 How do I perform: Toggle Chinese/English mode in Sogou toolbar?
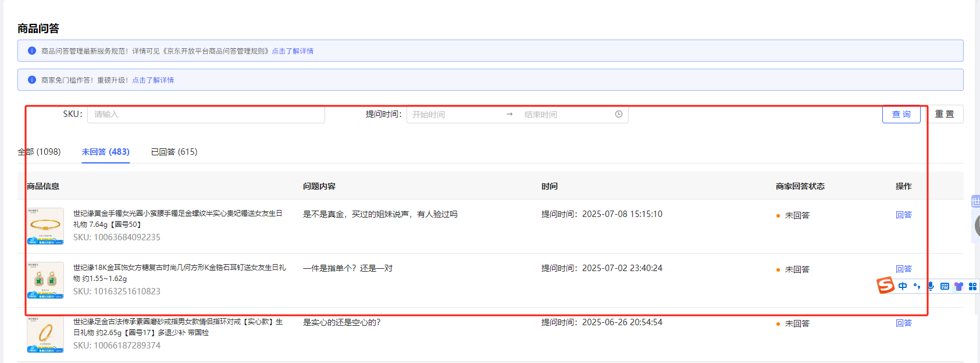tap(903, 286)
